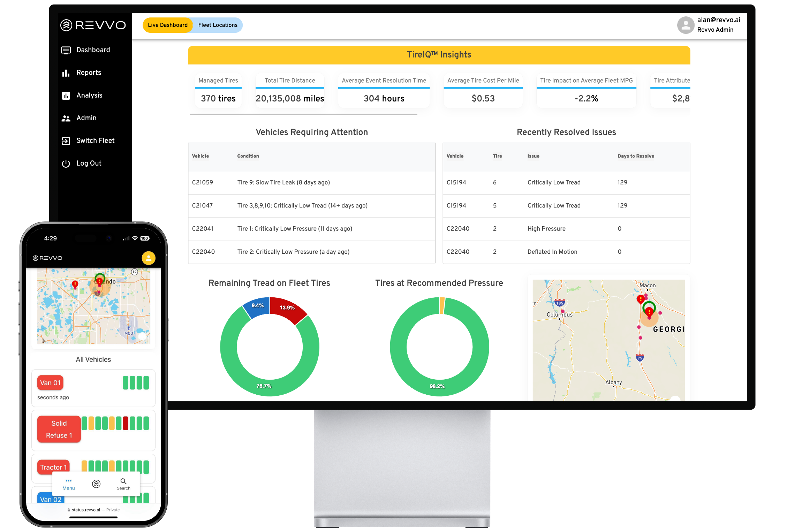Click the horizontal scrollbar under insight cards
This screenshot has height=532, width=802.
click(x=303, y=114)
